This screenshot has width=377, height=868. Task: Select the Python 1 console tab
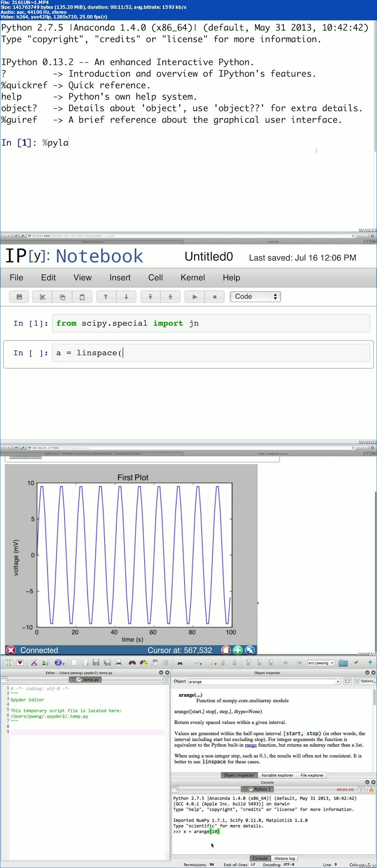click(x=258, y=789)
